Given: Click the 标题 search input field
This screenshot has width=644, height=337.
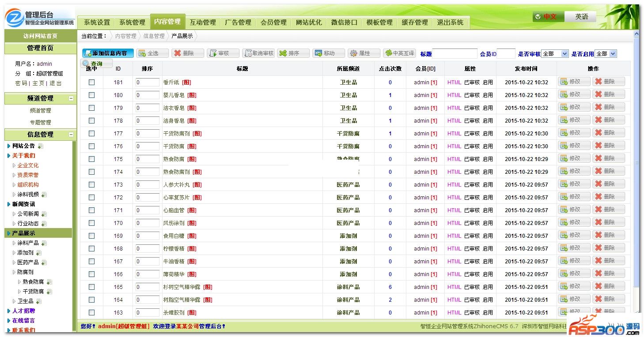Looking at the screenshot, I should coord(455,54).
